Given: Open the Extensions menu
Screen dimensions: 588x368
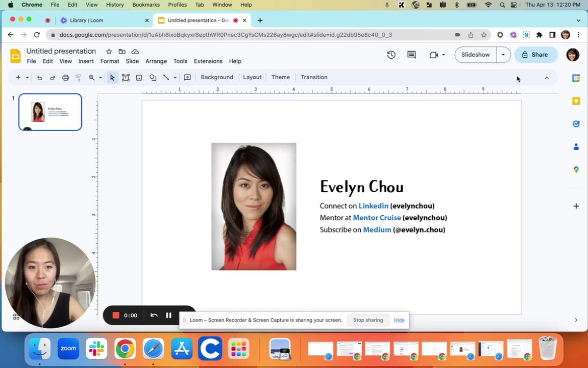Looking at the screenshot, I should coord(208,61).
